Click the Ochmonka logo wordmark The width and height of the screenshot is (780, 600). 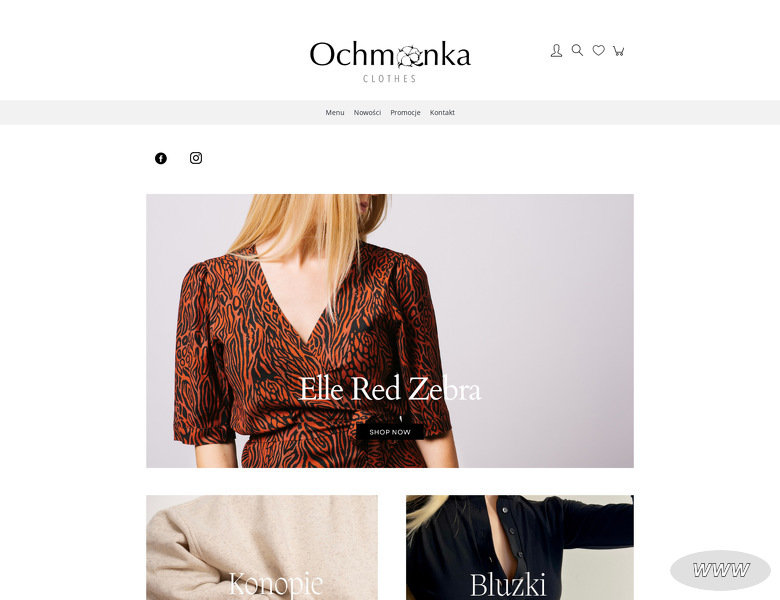[390, 54]
